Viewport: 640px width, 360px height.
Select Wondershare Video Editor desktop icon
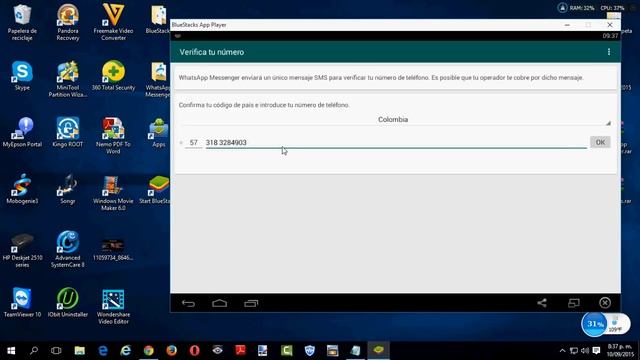point(113,306)
